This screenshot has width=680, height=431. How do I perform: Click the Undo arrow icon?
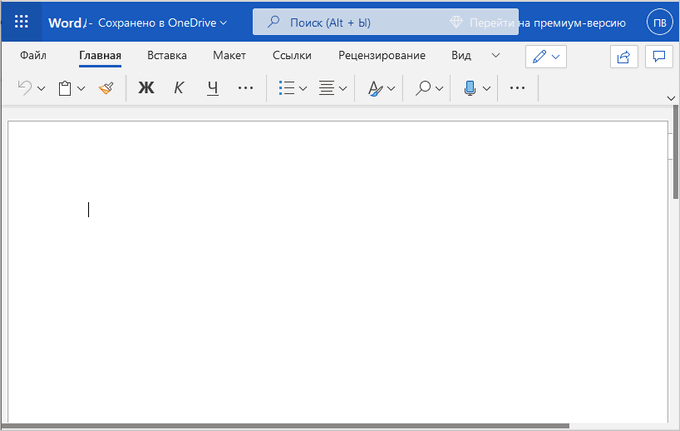(25, 88)
